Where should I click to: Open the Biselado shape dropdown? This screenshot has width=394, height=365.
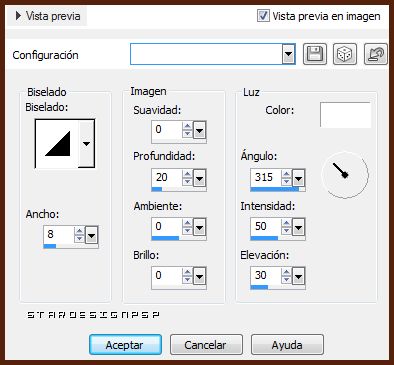[x=87, y=144]
